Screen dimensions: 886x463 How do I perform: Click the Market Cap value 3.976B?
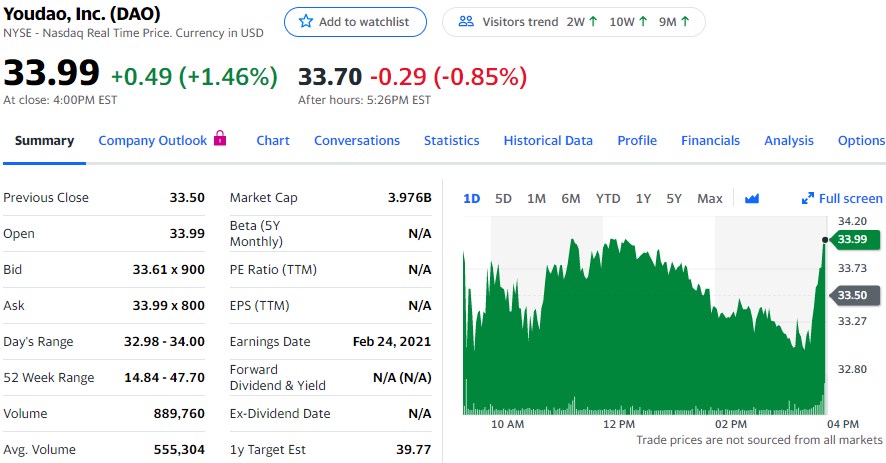410,198
